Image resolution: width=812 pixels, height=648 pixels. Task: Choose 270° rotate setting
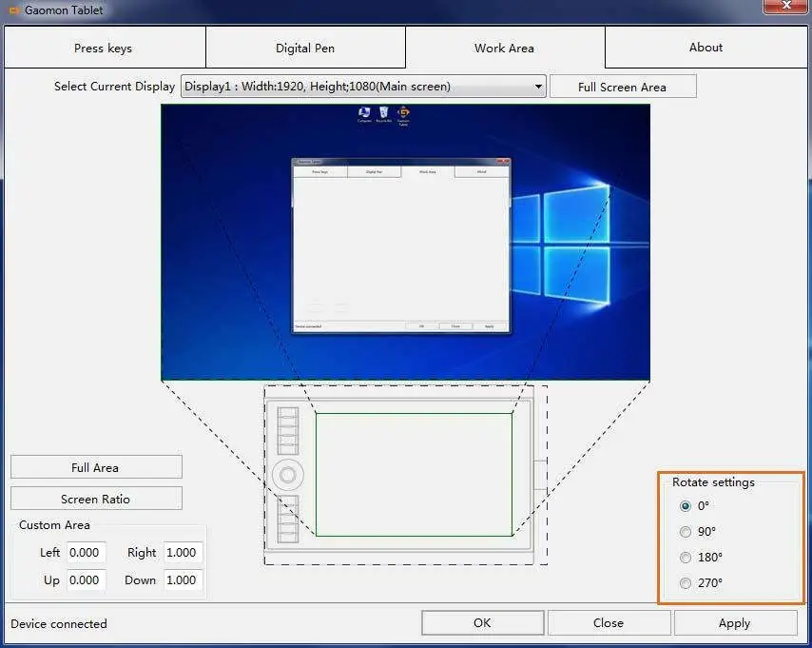coord(686,583)
